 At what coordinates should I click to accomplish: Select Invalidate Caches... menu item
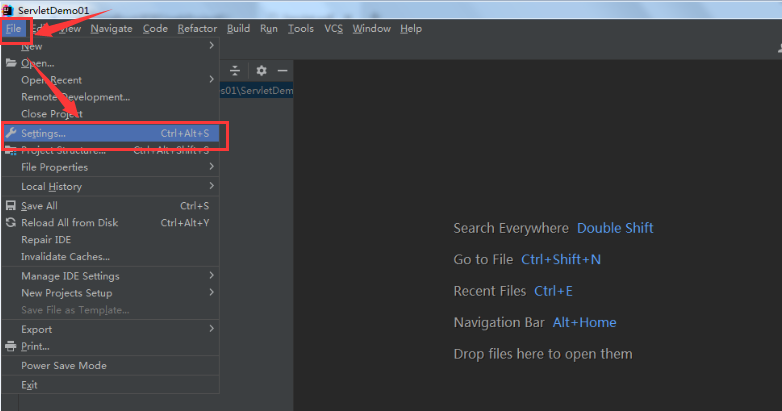click(x=111, y=257)
